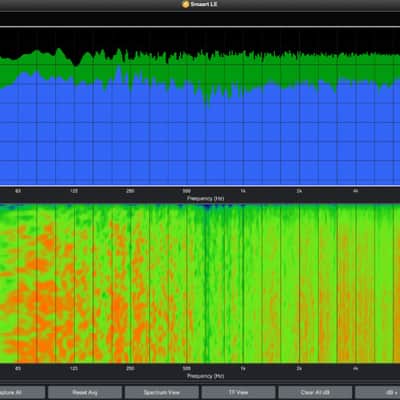Click the 500 frequency label under the RTA graph
This screenshot has width=400, height=400.
point(186,191)
